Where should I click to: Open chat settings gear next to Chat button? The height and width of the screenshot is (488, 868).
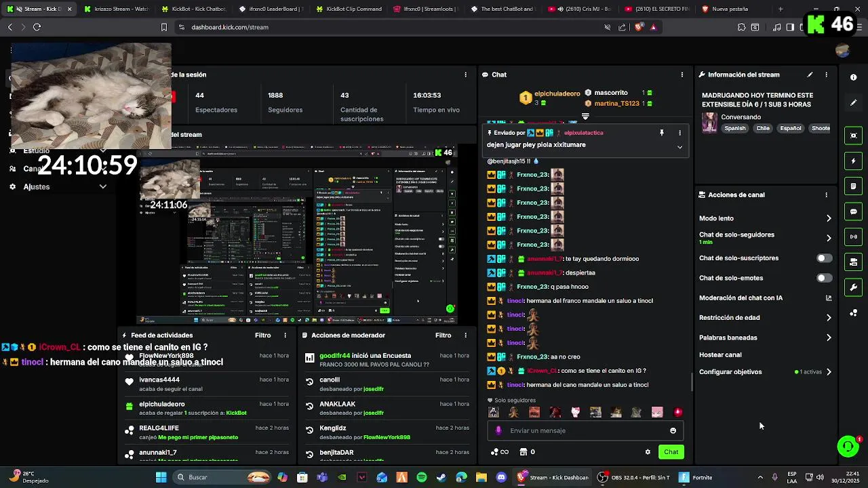(648, 452)
